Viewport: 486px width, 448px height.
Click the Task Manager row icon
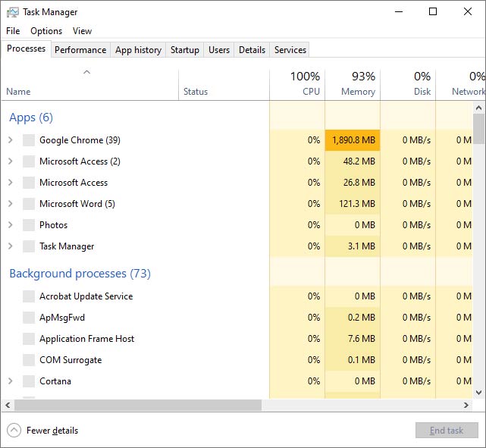(x=29, y=246)
